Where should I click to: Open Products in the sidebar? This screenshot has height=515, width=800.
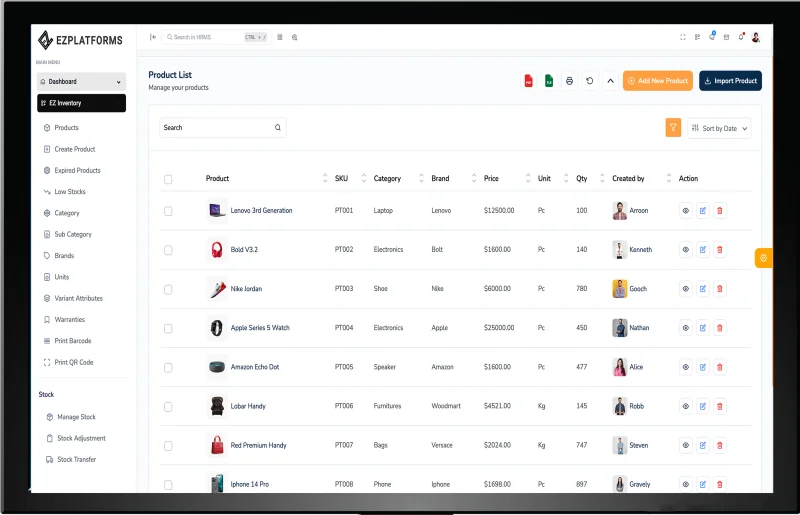point(61,128)
